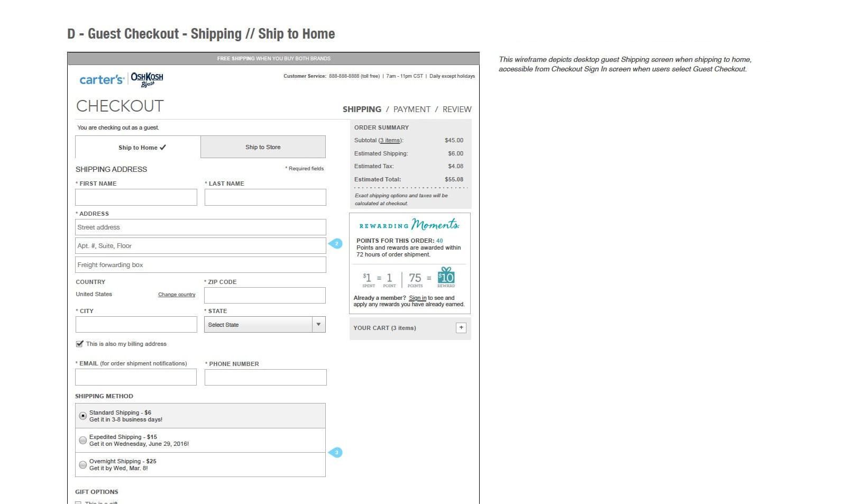This screenshot has height=504, width=843.
Task: Switch to the Ship to Store tab
Action: tap(263, 147)
